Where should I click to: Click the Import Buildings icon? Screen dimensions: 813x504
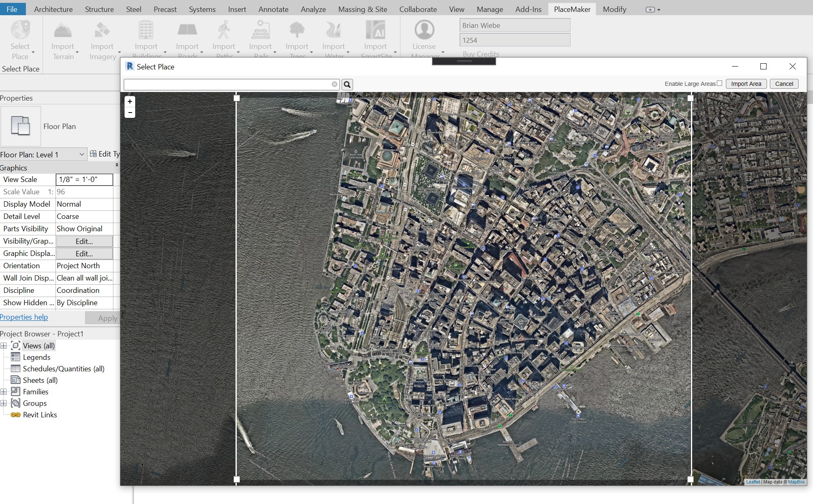tap(146, 31)
